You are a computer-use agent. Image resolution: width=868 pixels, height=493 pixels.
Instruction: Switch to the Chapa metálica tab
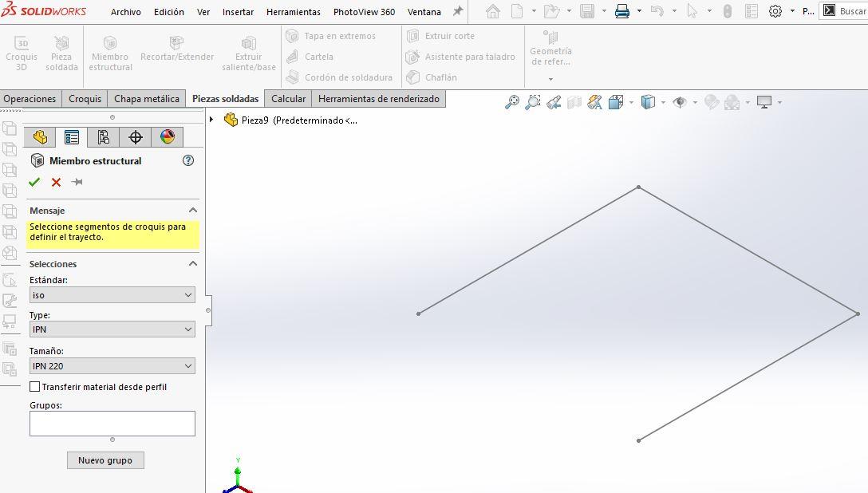click(147, 99)
